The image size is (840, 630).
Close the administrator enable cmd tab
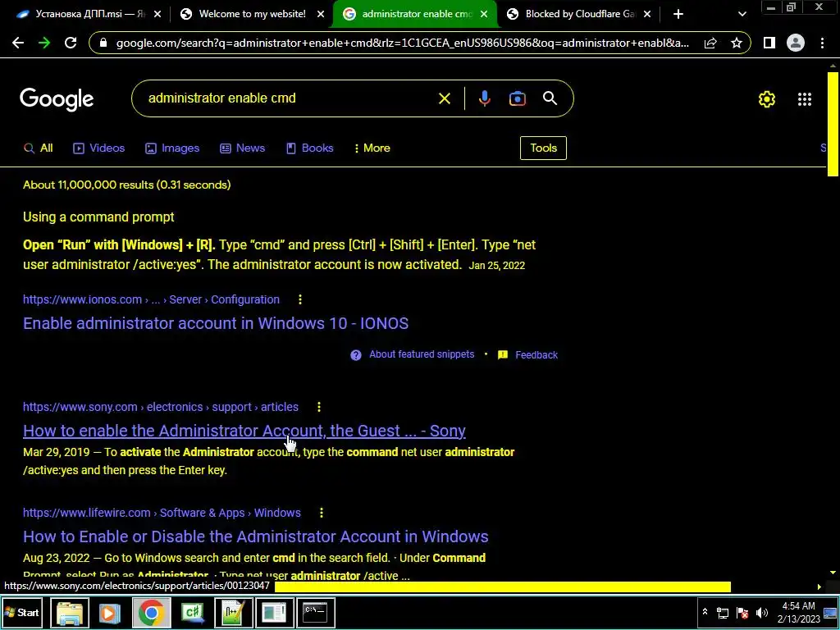484,15
